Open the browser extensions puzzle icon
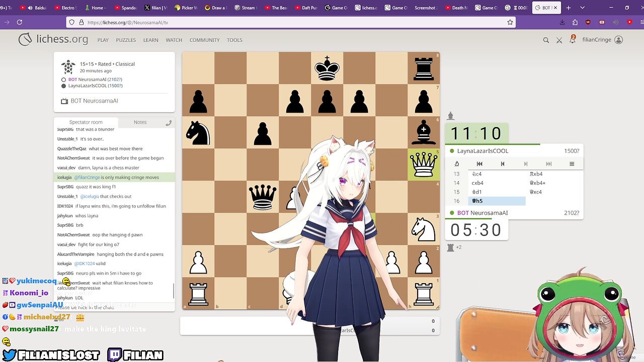Viewport: 644px width, 362px height. pyautogui.click(x=575, y=22)
